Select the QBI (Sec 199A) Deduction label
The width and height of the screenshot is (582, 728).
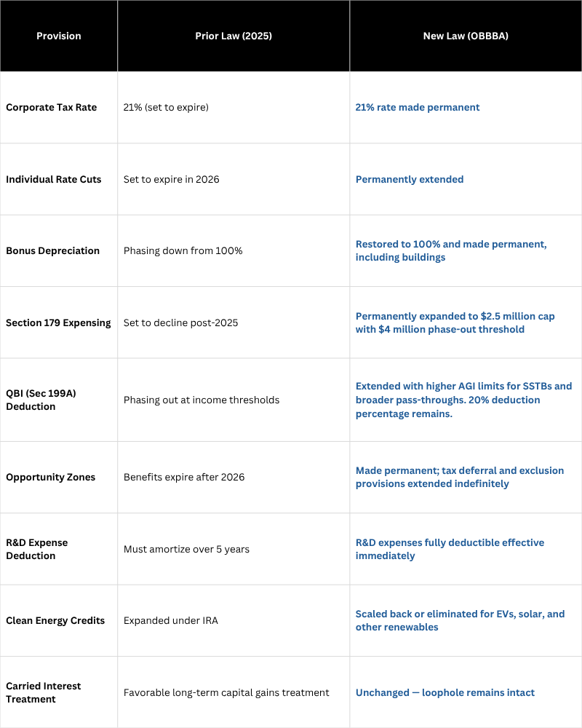41,400
